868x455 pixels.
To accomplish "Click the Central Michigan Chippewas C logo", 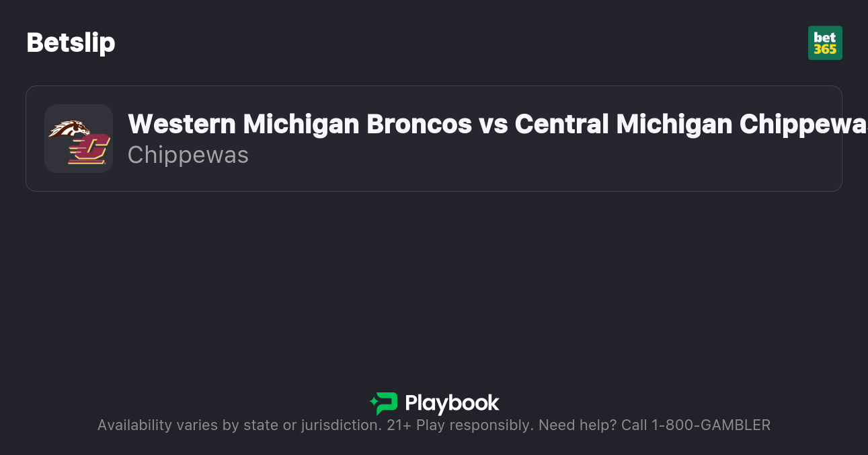I will pos(89,149).
